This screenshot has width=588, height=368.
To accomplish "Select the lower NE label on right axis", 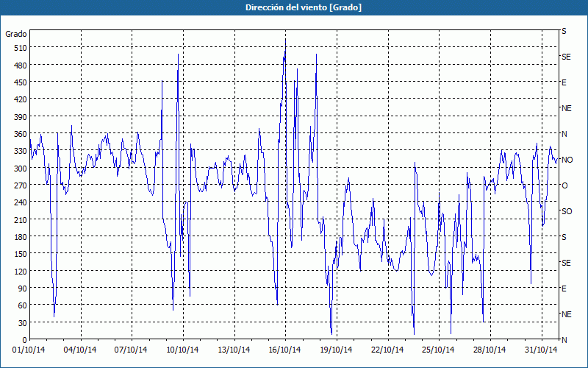I will tap(567, 314).
